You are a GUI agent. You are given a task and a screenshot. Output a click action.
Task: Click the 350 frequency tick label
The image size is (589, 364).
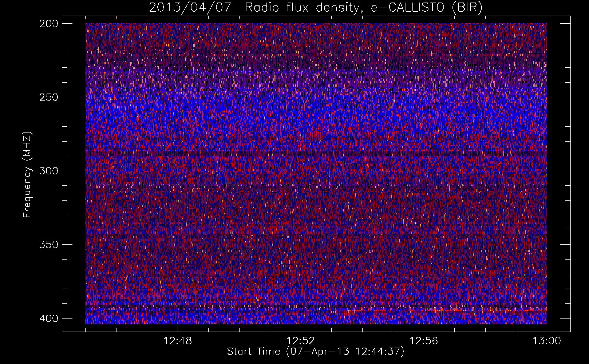click(48, 245)
